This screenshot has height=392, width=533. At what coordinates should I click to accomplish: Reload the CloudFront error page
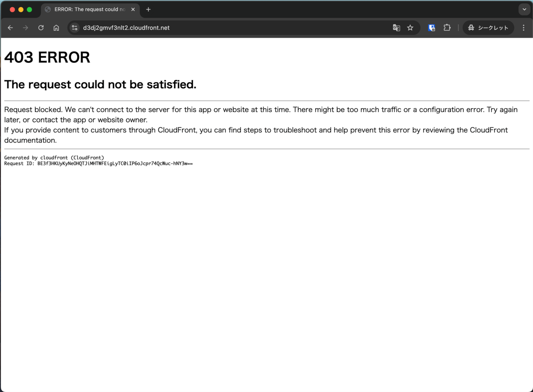[41, 28]
